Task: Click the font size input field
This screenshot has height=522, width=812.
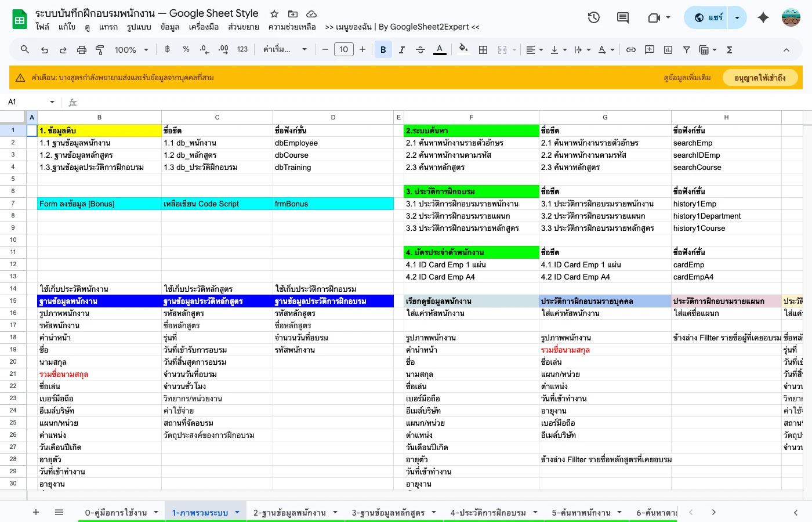Action: (343, 49)
